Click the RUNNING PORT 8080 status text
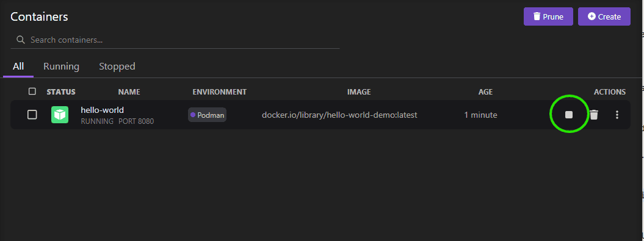 [117, 121]
